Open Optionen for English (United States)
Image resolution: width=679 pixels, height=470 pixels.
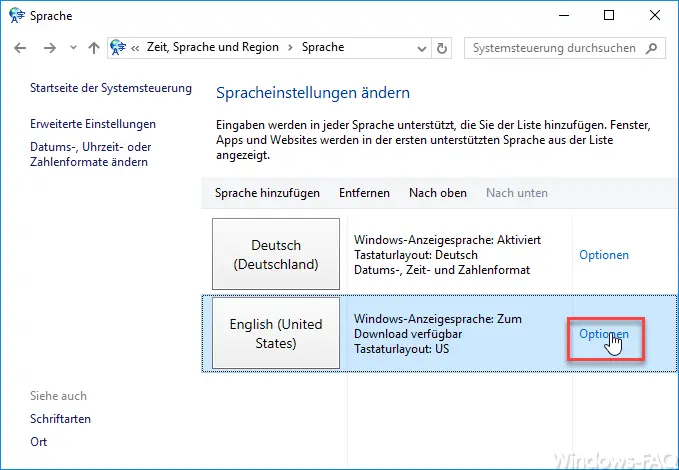604,334
